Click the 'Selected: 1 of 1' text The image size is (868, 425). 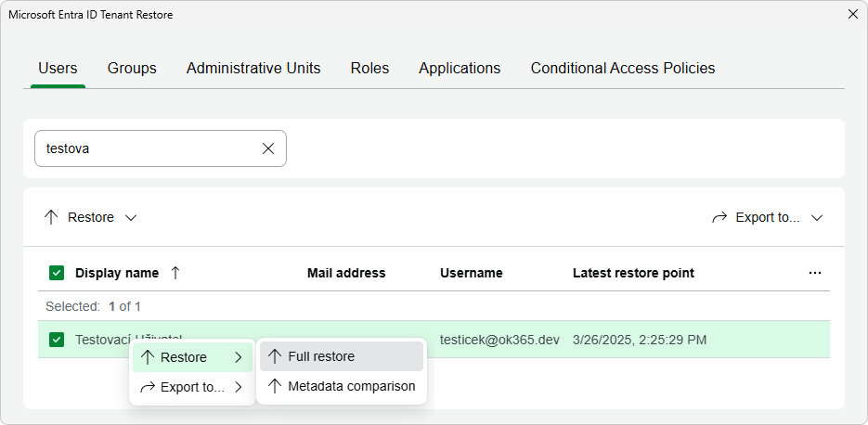(93, 306)
